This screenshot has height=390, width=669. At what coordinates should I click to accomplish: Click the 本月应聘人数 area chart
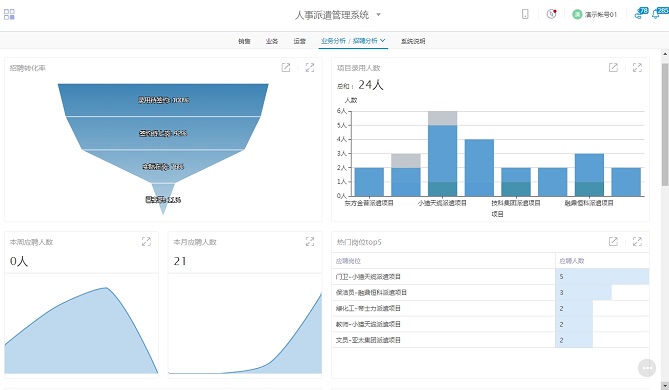coord(245,334)
